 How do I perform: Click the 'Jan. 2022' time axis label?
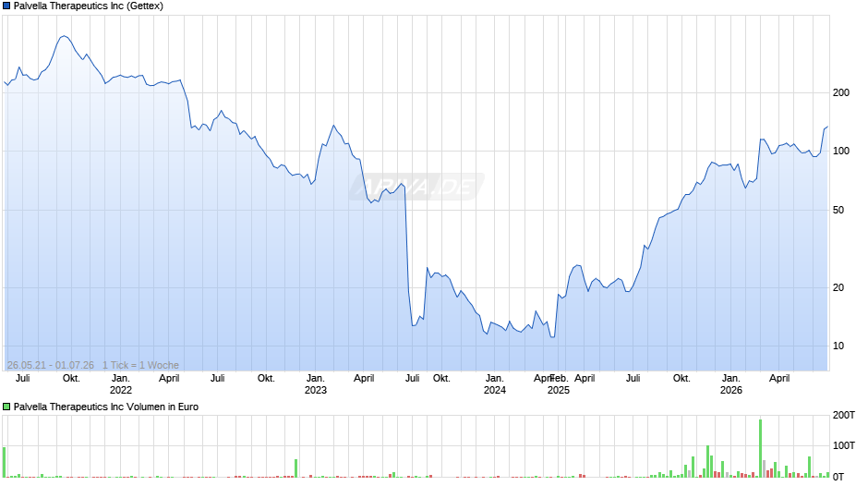coord(121,384)
